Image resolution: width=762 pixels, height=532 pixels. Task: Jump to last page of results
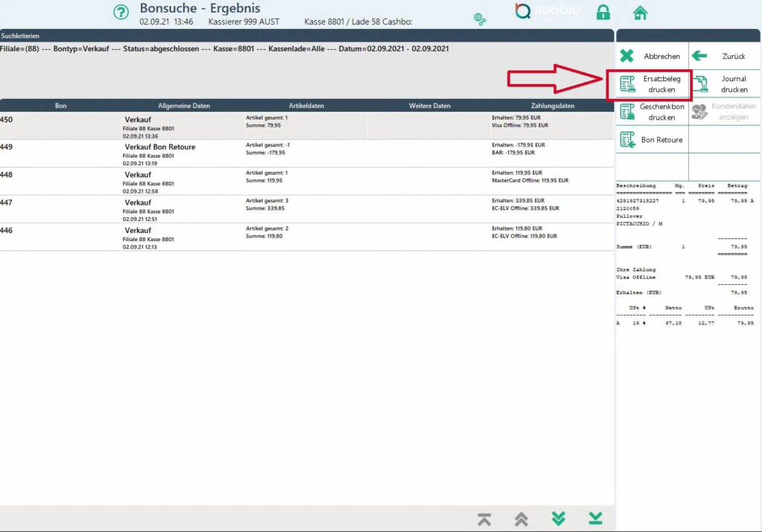click(595, 519)
